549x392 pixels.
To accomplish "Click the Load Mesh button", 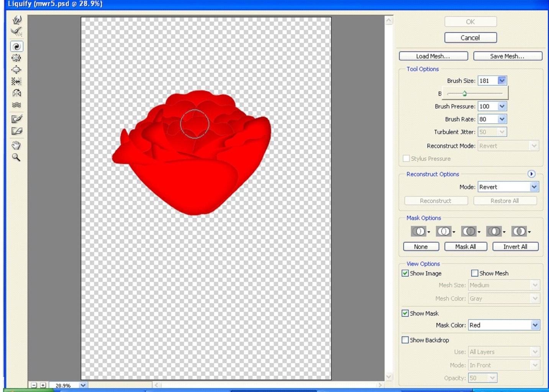I will click(433, 56).
